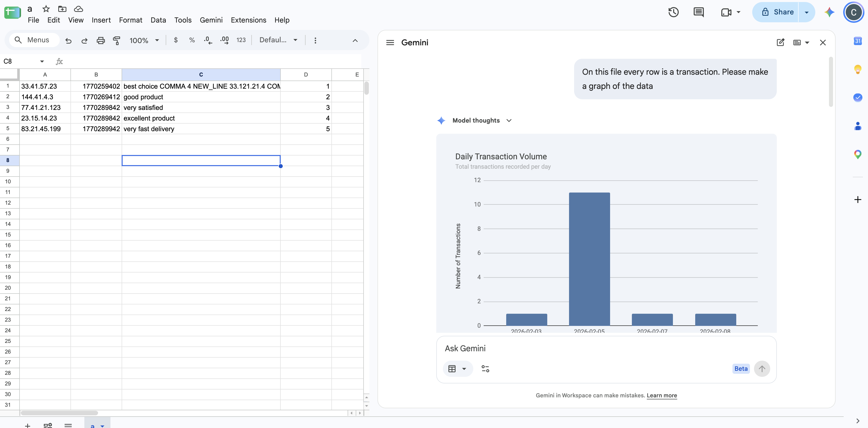Open Contacts side panel icon

[x=858, y=126]
